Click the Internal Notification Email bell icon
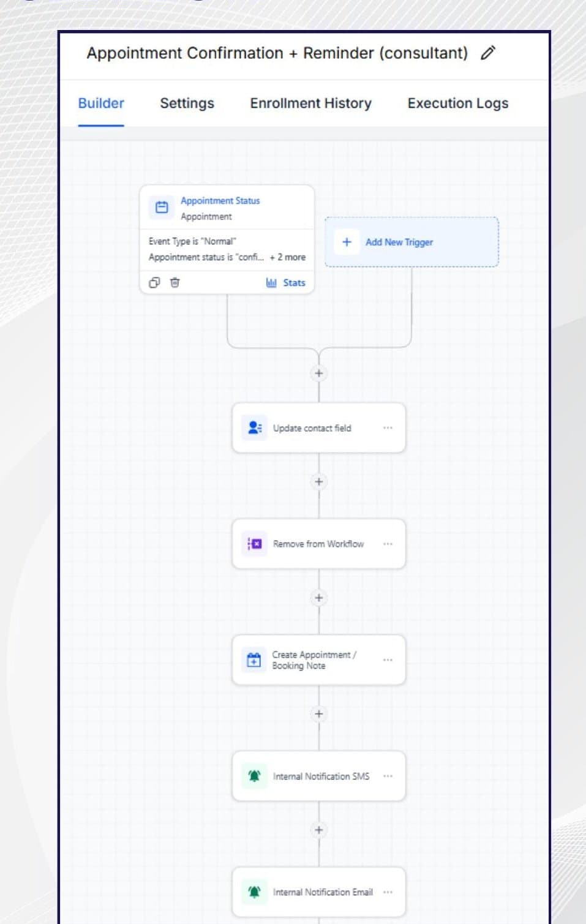 click(254, 892)
